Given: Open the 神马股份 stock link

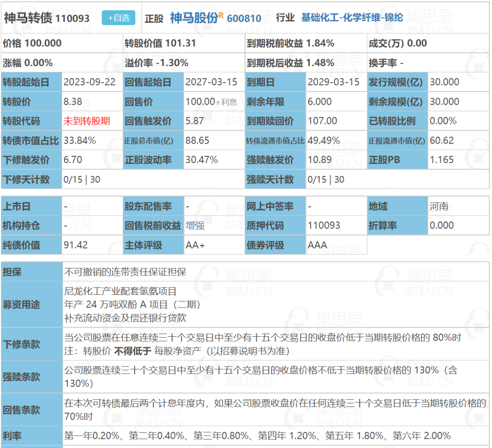Looking at the screenshot, I should (x=194, y=18).
